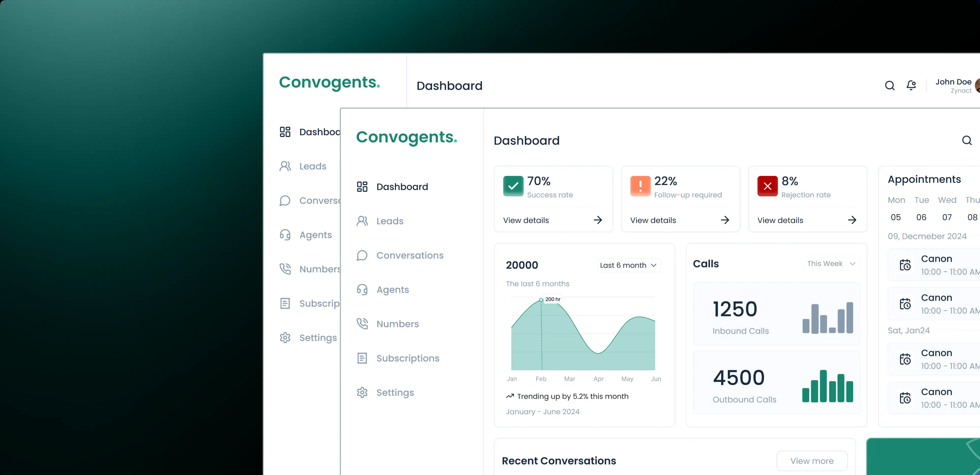Click the search icon in front Dashboard header

967,141
